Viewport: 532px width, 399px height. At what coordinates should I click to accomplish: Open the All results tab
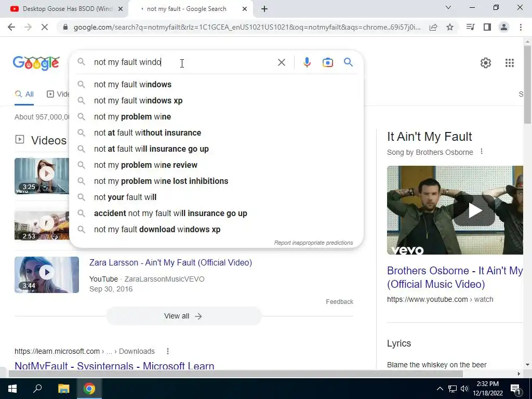point(24,95)
